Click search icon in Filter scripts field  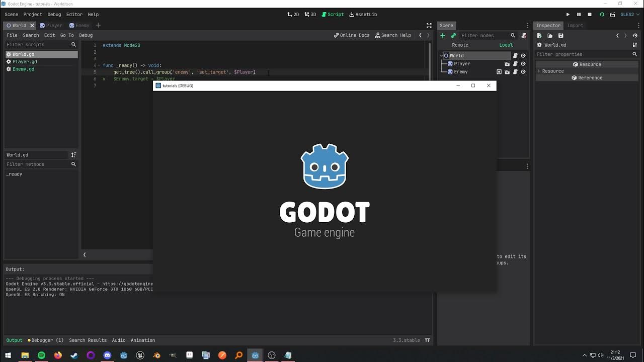73,45
